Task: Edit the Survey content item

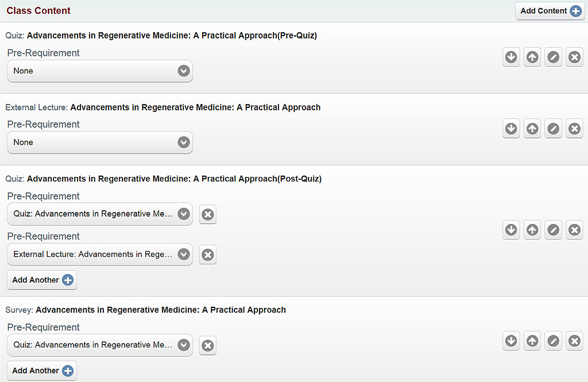Action: click(x=553, y=341)
